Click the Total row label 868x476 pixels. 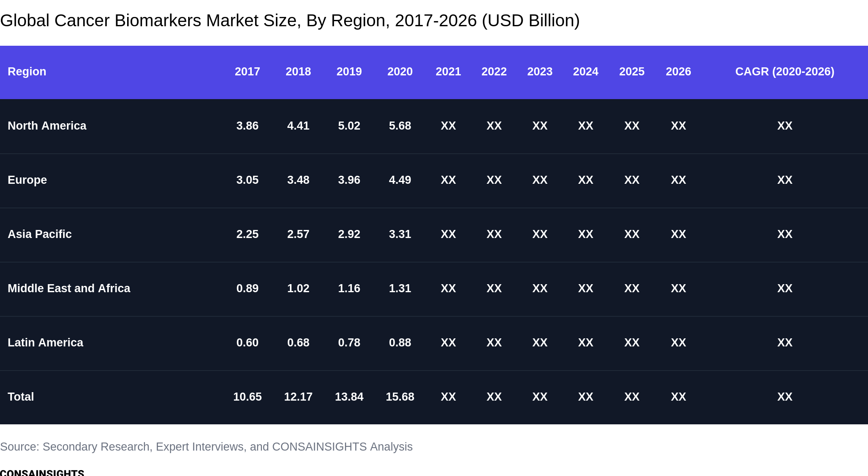[x=21, y=397]
